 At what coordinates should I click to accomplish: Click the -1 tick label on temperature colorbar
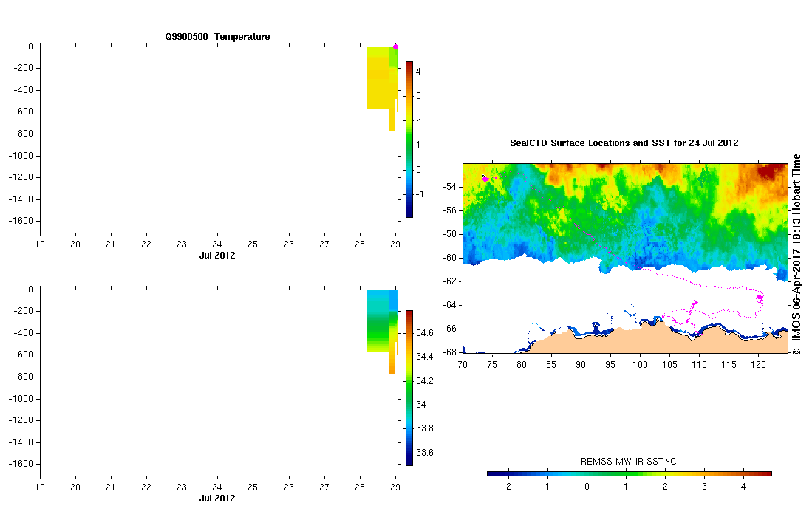point(420,194)
